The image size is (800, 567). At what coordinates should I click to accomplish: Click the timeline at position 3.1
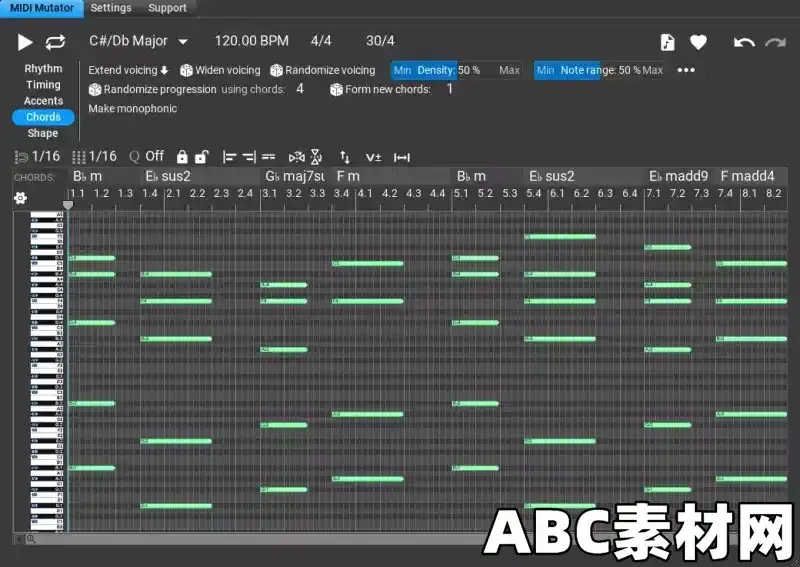(269, 193)
